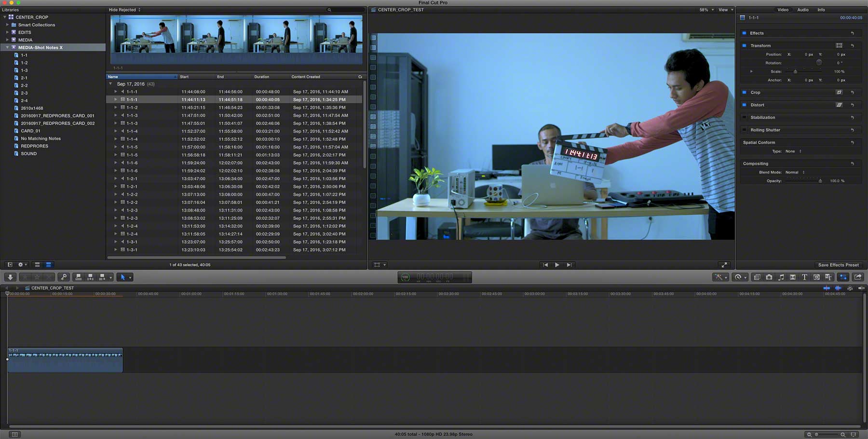
Task: Play the clip in the viewer
Action: tap(557, 265)
